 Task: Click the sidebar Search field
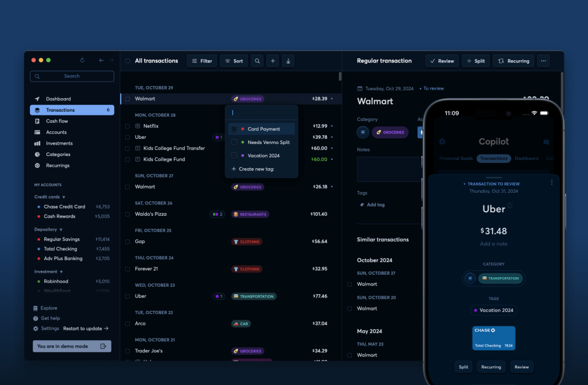tap(72, 76)
